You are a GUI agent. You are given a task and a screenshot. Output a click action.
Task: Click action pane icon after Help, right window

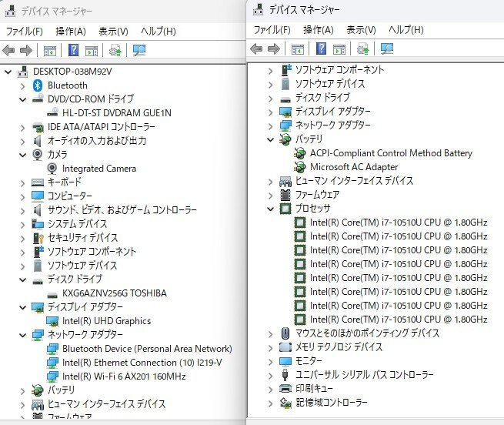339,49
